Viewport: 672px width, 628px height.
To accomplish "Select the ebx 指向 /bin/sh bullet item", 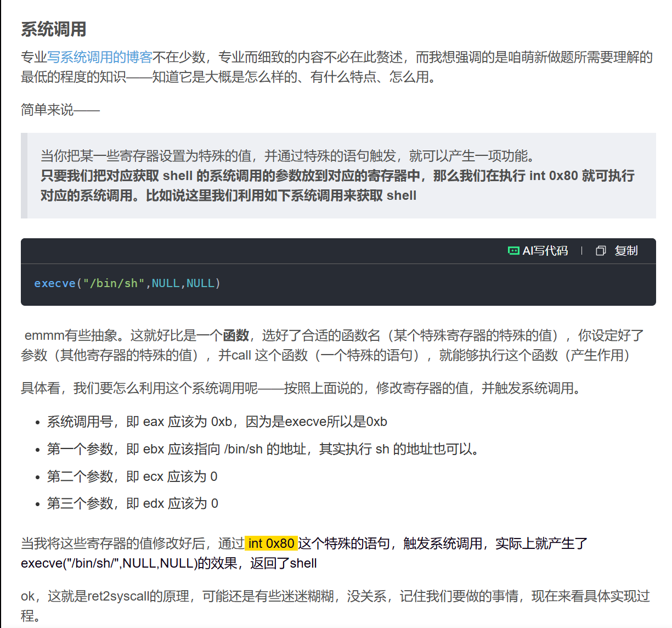I will pyautogui.click(x=263, y=449).
